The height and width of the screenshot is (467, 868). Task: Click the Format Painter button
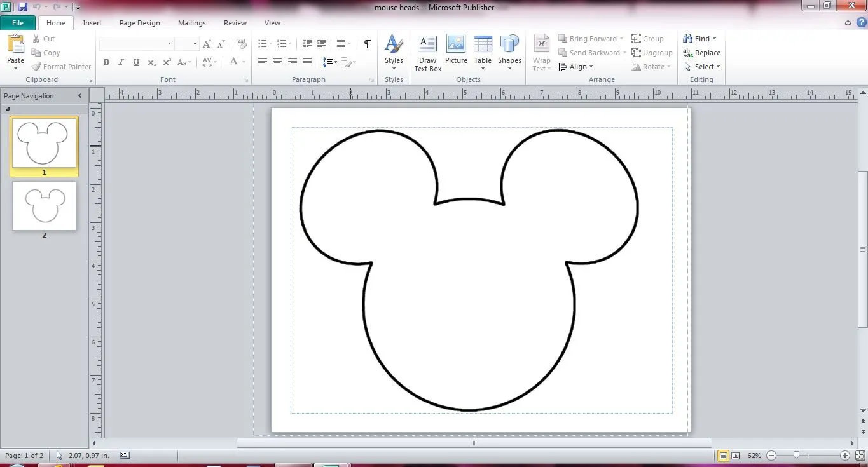pos(62,67)
